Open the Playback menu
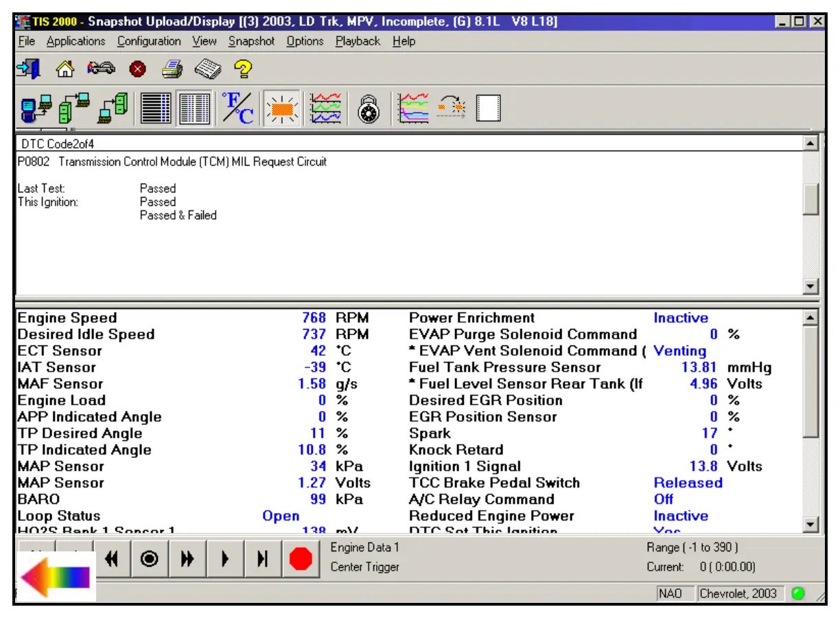 point(358,41)
